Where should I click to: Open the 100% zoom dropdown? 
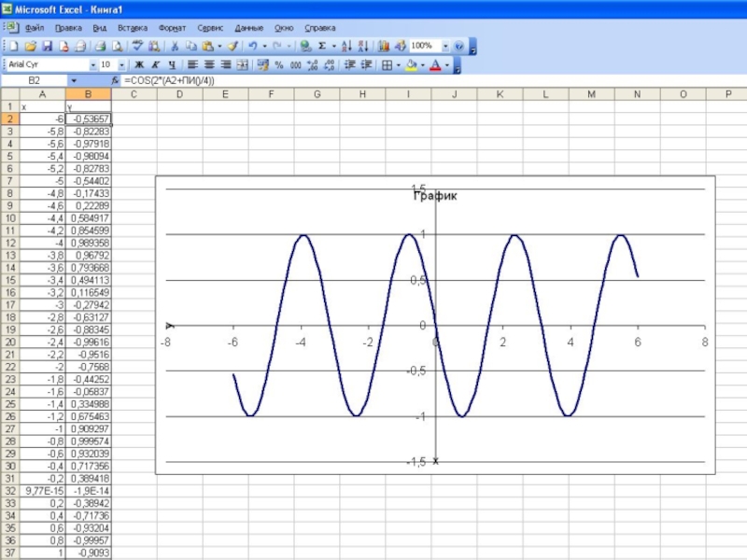point(445,46)
